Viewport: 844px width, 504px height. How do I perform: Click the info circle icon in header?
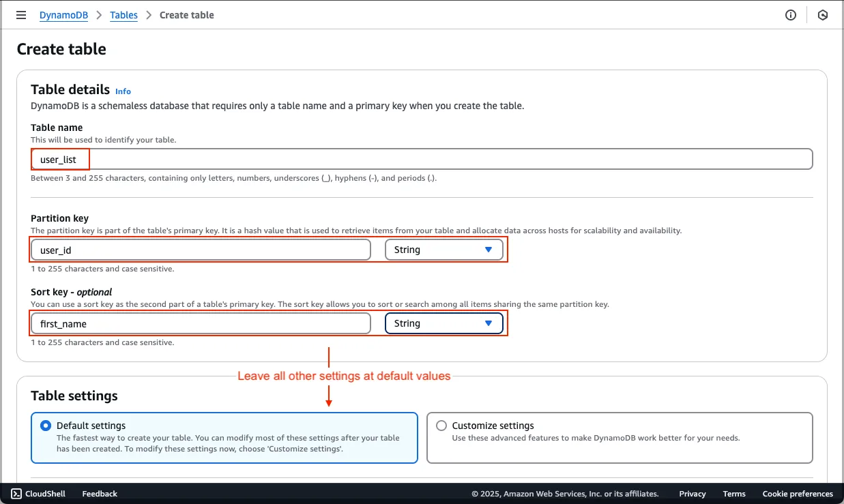(791, 15)
